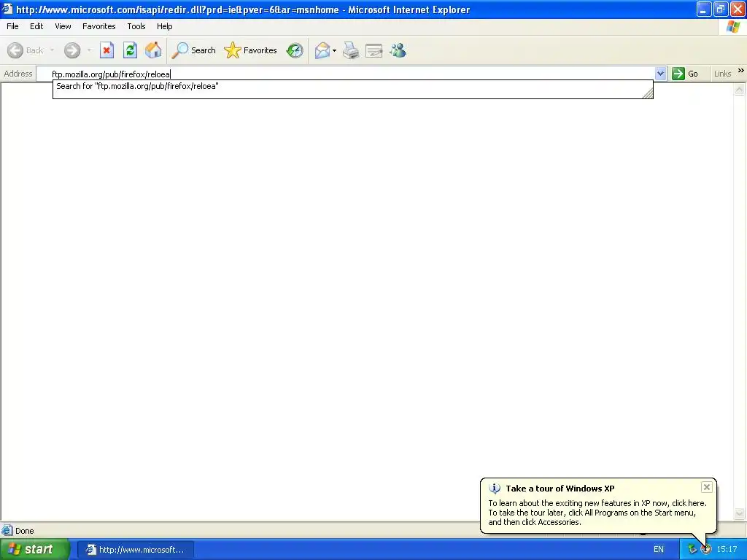Viewport: 747px width, 560px height.
Task: Open Messenger with people icon
Action: pos(398,50)
